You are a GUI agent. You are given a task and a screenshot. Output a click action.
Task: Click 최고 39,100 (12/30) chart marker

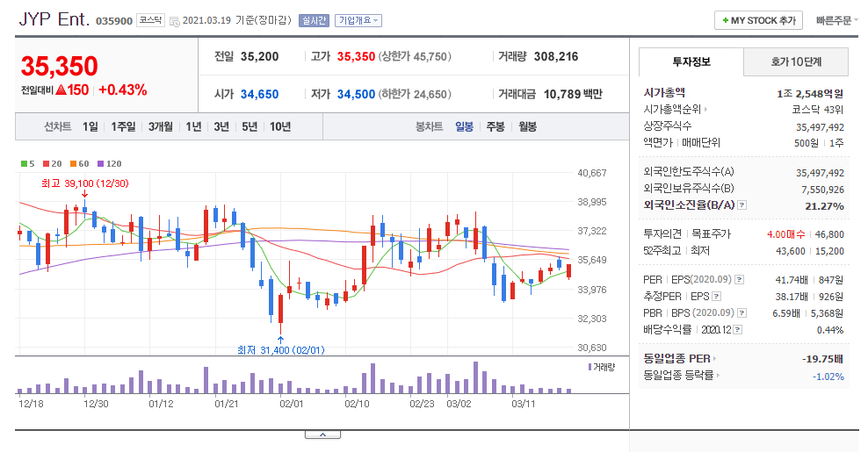pos(84,183)
